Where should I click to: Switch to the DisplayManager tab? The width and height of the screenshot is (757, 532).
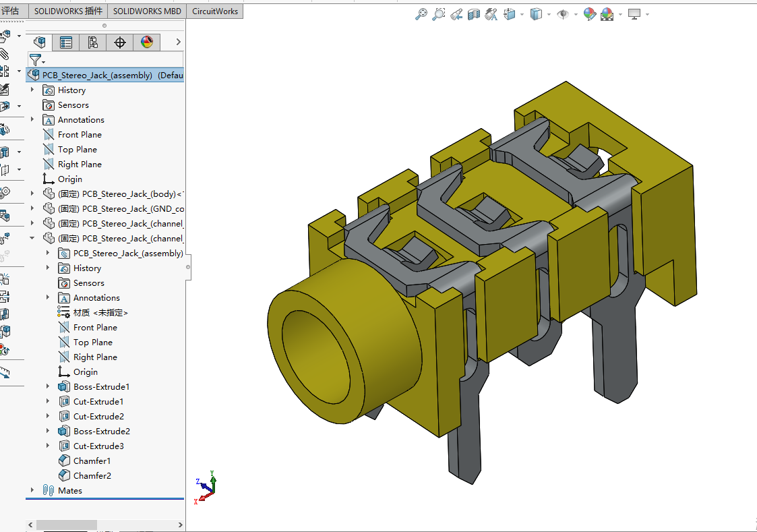[147, 42]
